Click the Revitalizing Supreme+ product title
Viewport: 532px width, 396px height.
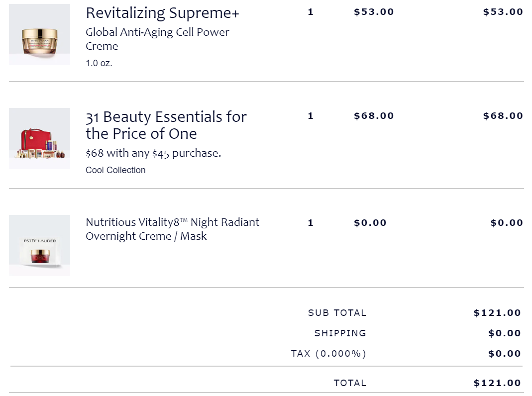coord(163,13)
